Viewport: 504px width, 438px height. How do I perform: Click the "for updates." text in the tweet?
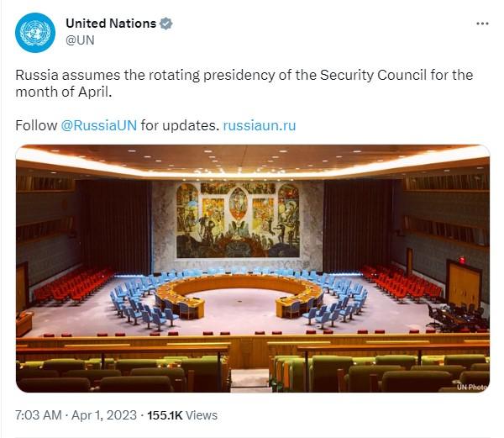(180, 125)
